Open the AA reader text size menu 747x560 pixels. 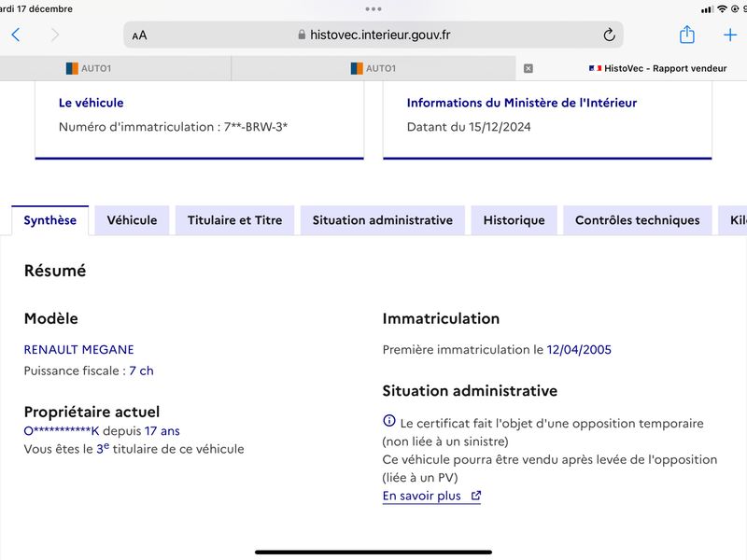click(x=139, y=35)
